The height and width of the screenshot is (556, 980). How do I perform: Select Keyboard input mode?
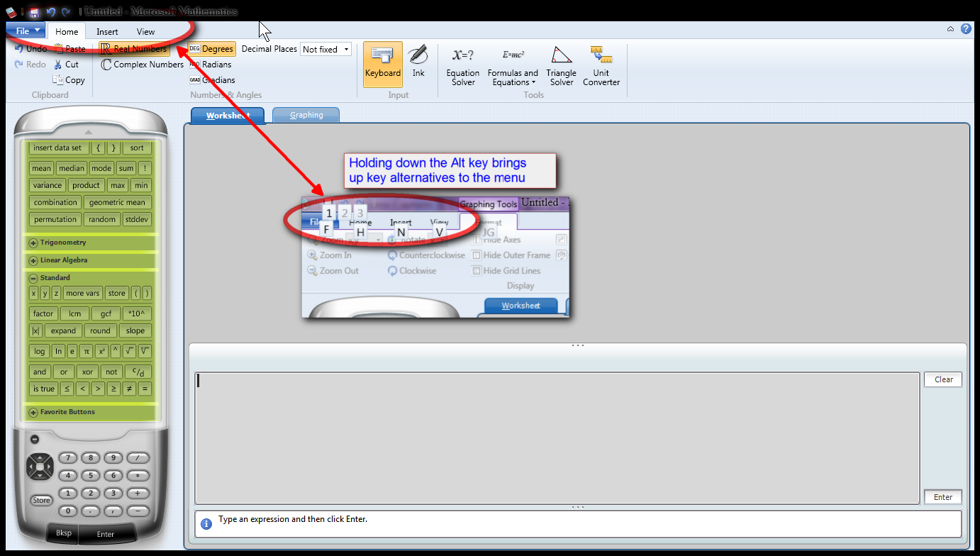(383, 65)
